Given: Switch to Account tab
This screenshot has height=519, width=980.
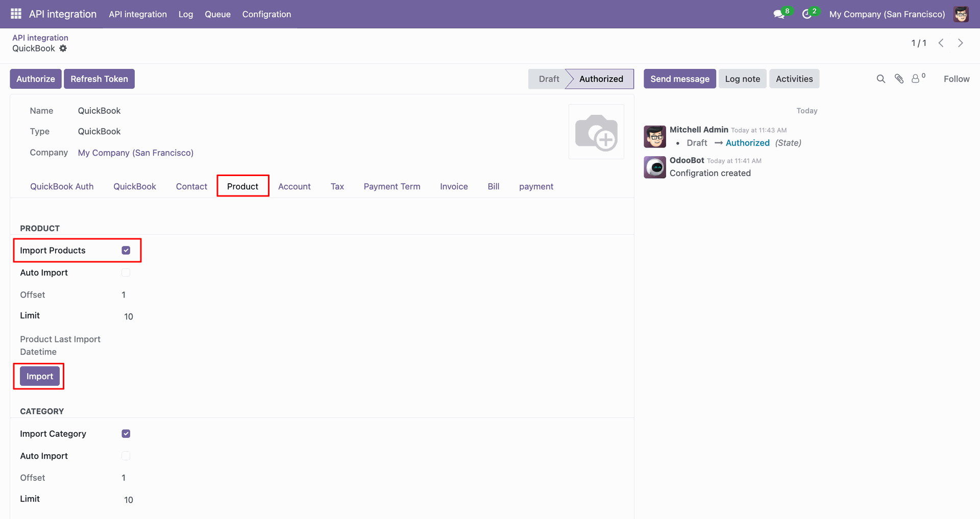Looking at the screenshot, I should [x=295, y=186].
